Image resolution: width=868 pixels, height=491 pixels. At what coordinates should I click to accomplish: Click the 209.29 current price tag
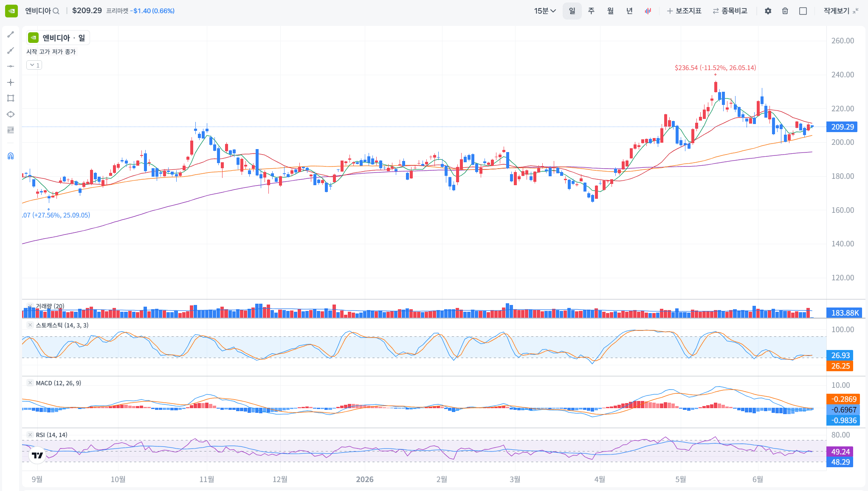tap(842, 127)
